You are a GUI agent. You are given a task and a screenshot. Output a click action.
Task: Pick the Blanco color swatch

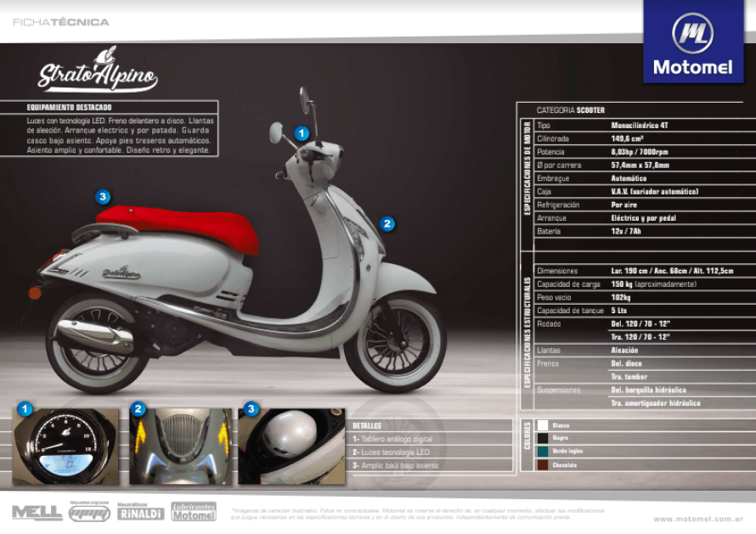(x=543, y=425)
